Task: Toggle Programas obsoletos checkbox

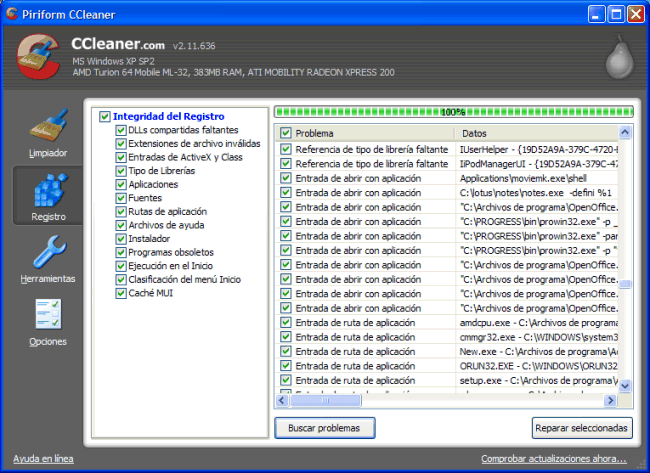Action: (121, 252)
